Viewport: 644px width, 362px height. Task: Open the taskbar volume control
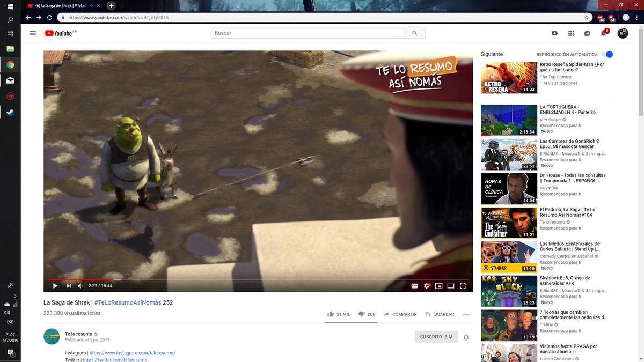[x=6, y=312]
